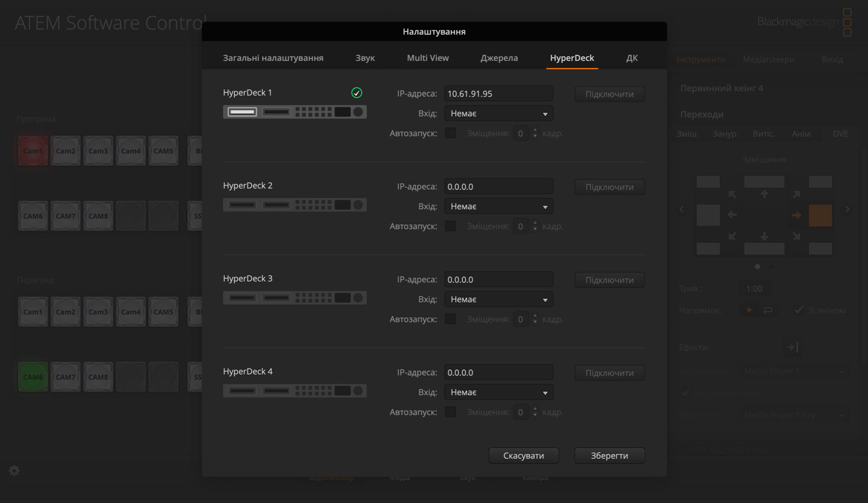Viewport: 868px width, 503px height.
Task: Select Cam1 on the Program bus
Action: (33, 151)
